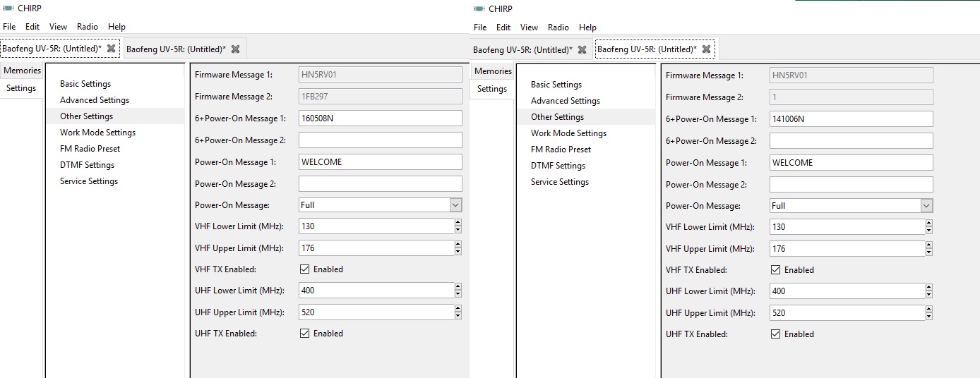Uncheck UHF TX Enabled in the right window
The image size is (980, 378).
tap(776, 334)
